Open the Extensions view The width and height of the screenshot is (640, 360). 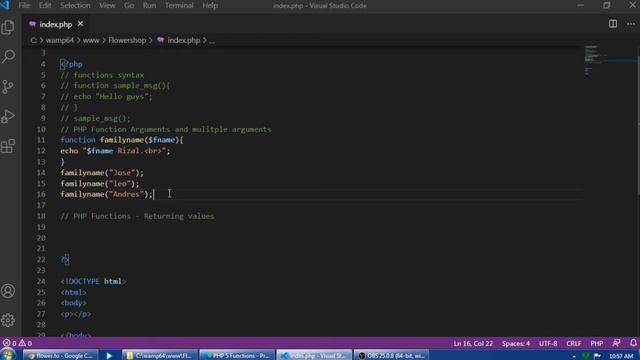[8, 146]
